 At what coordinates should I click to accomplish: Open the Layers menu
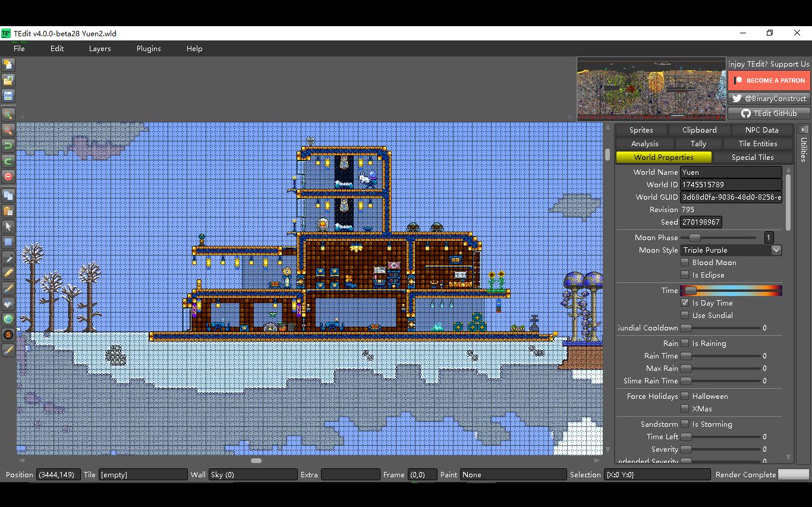click(x=100, y=49)
